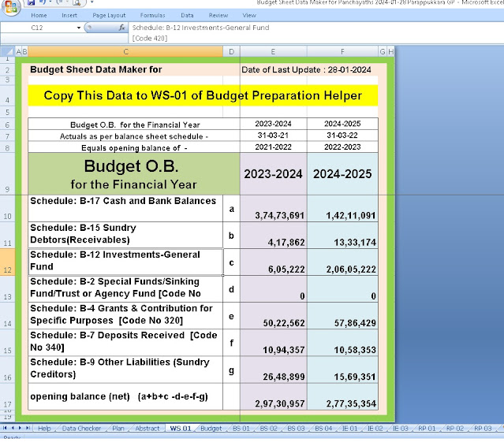Open Customize Quick Access Toolbar dropdown
The height and width of the screenshot is (446, 504).
pos(91,2)
